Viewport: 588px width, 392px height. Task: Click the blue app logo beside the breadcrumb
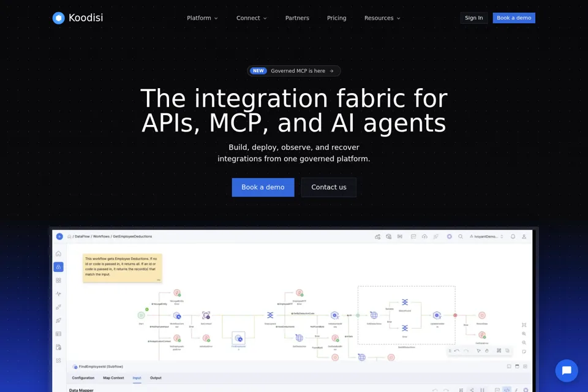point(59,236)
